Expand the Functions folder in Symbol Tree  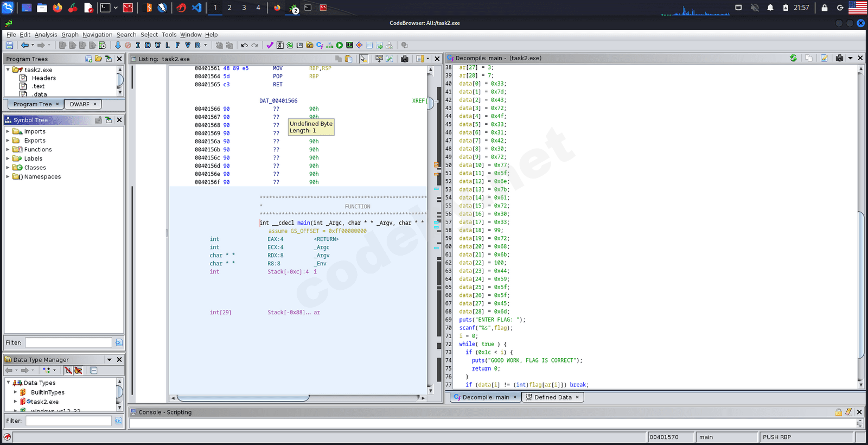point(8,150)
